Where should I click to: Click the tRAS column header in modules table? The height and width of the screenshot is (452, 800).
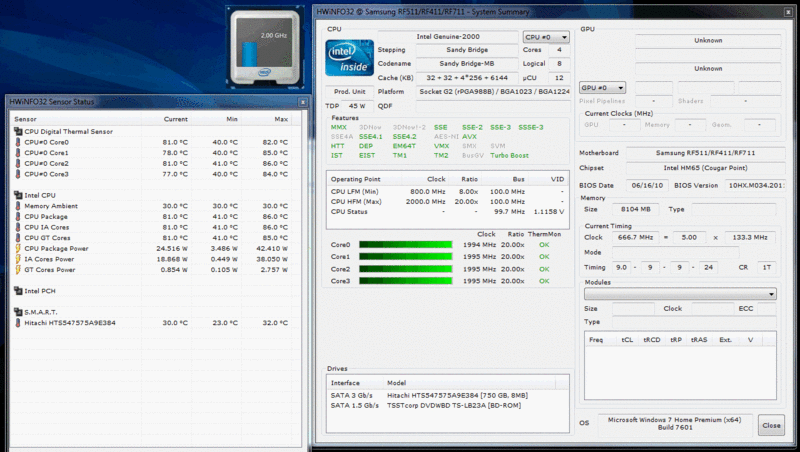(699, 340)
